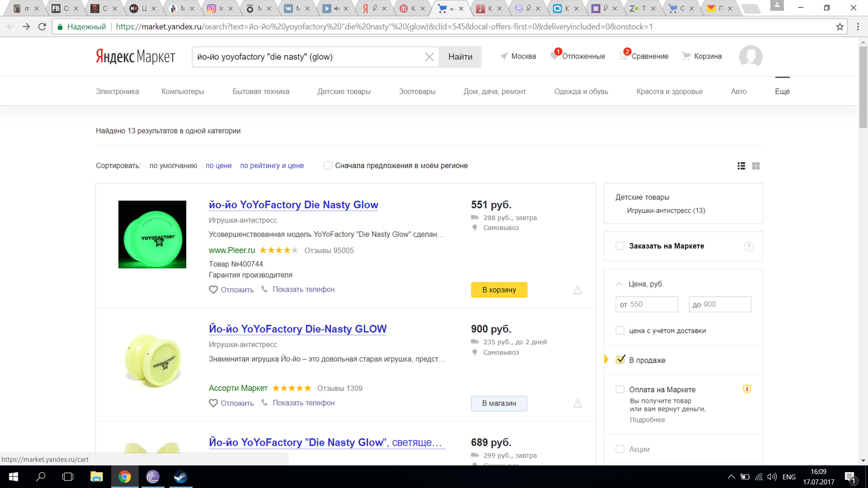Uncheck the В продаже filter
This screenshot has height=488, width=868.
[620, 359]
